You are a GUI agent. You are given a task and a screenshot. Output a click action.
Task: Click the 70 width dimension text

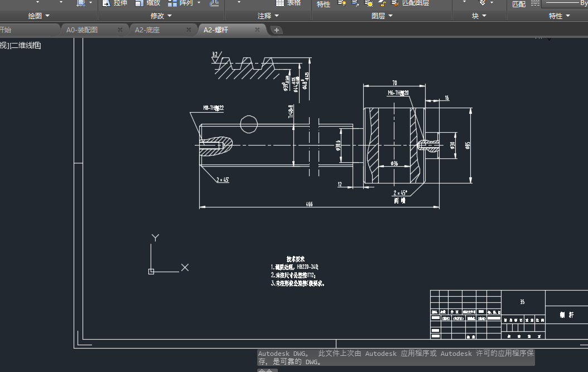click(x=394, y=83)
